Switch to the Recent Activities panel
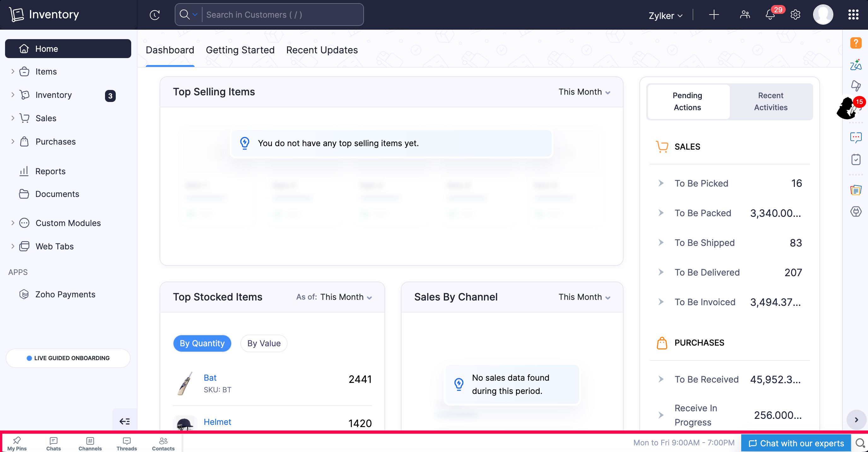The height and width of the screenshot is (452, 868). coord(770,101)
